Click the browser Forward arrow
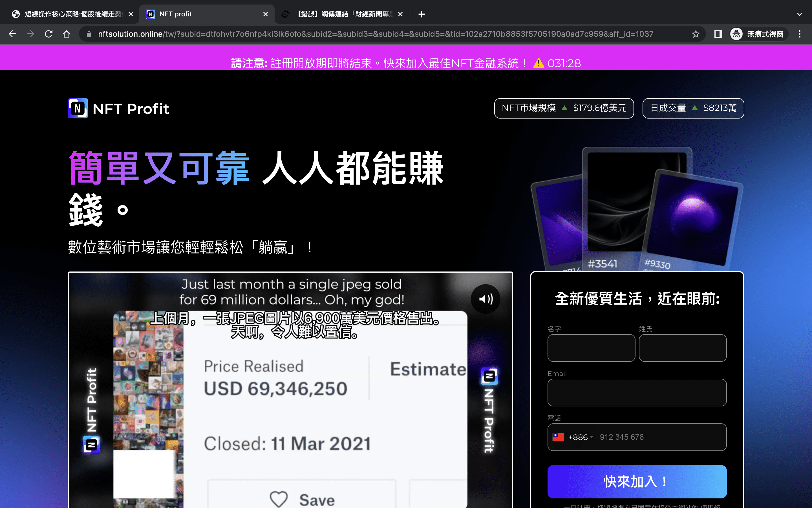Viewport: 812px width, 508px height. 30,34
